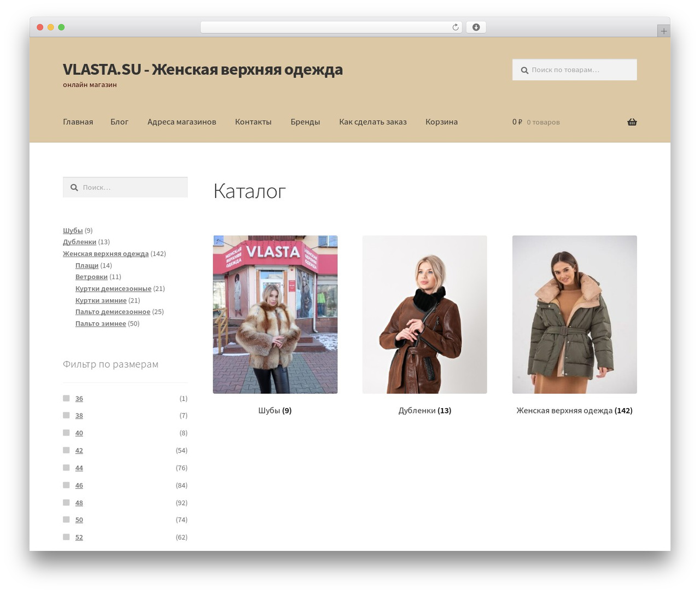700x593 pixels.
Task: Check the size 36 filter box
Action: [x=66, y=398]
